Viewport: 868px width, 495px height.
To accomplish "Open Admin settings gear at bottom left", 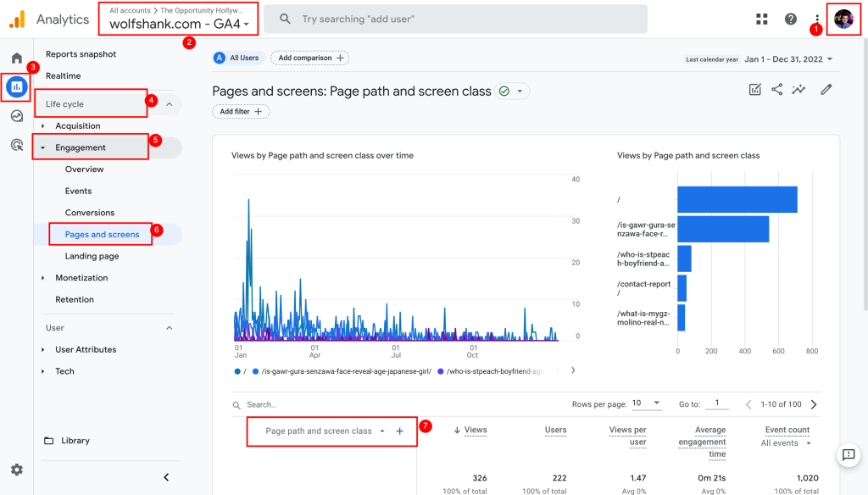I will point(16,469).
